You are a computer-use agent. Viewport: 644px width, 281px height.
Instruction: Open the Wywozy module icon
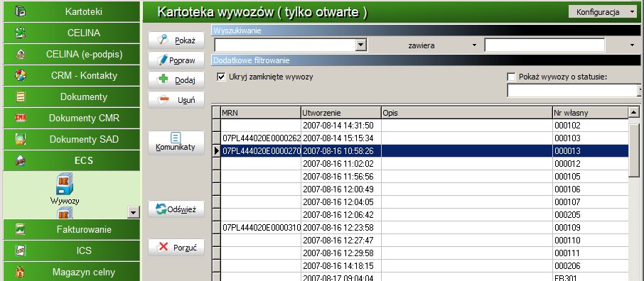pos(65,184)
